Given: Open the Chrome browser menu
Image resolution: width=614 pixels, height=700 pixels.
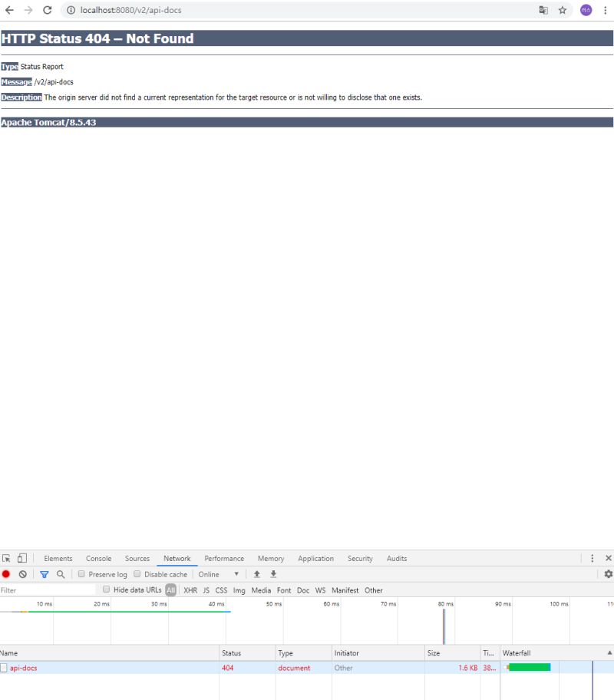Looking at the screenshot, I should click(607, 10).
